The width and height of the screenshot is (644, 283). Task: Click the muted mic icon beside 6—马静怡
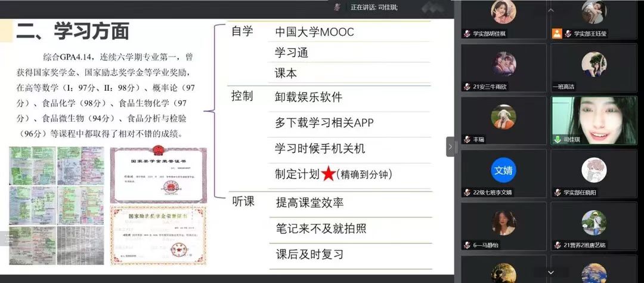467,245
